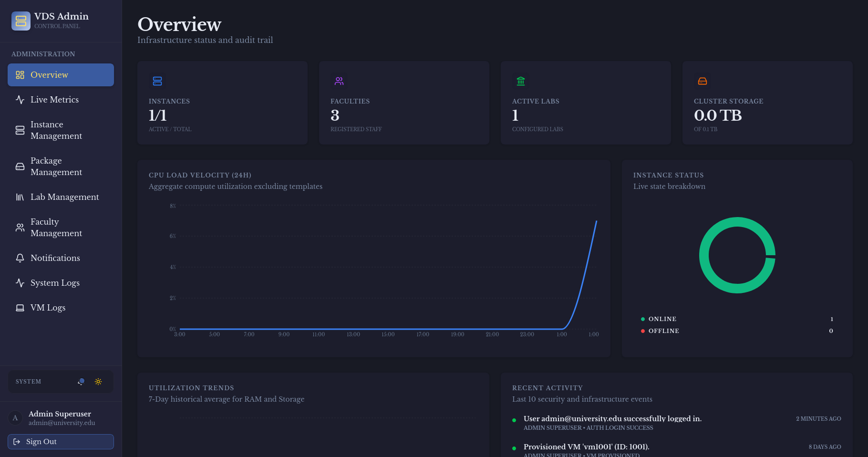The width and height of the screenshot is (868, 457).
Task: Click the Provisioned VM 'vm1001' activity entry
Action: [676, 450]
